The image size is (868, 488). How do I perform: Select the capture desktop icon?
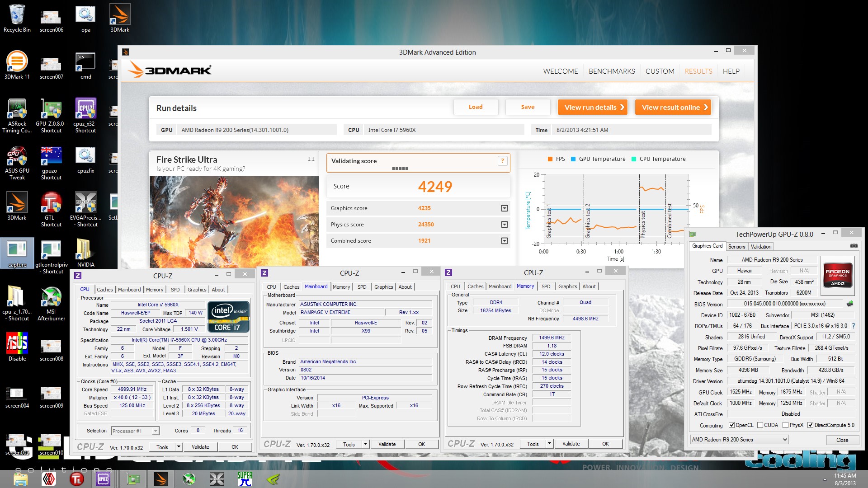17,253
